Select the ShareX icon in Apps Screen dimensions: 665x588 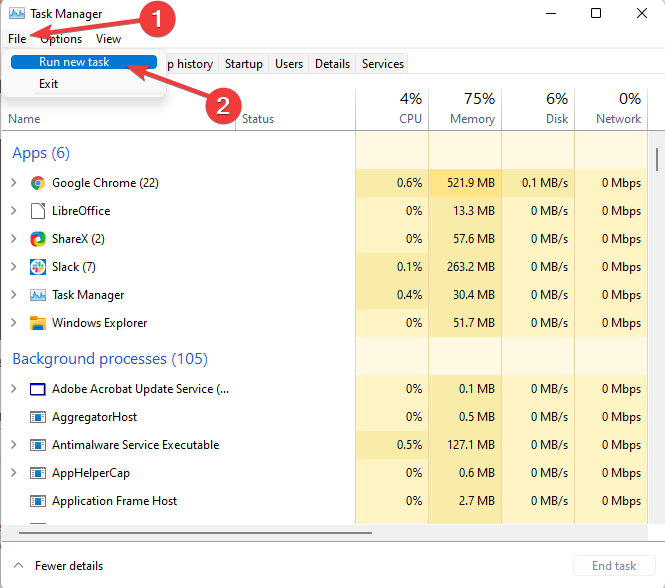tap(38, 239)
